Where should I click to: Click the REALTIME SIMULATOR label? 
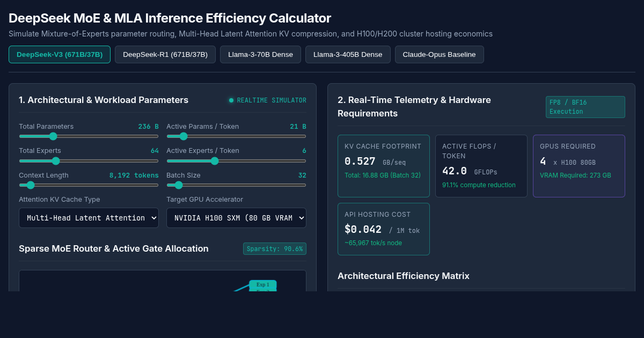click(272, 100)
